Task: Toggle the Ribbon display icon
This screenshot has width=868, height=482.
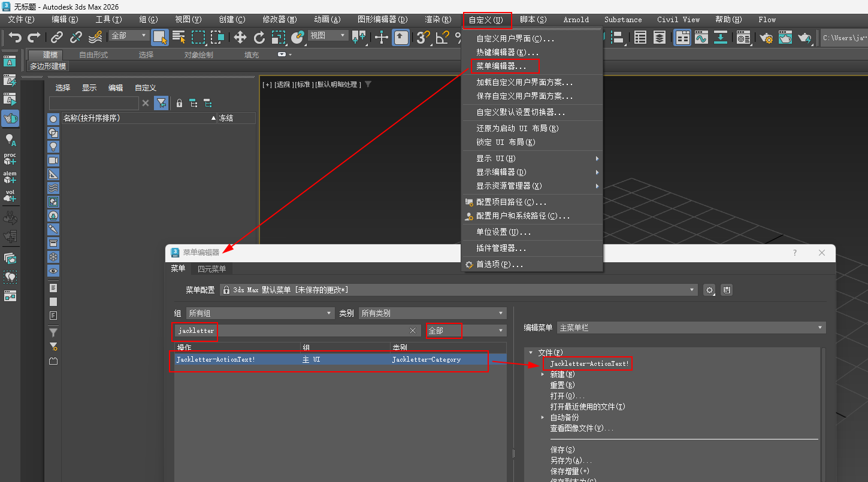Action: pos(682,38)
